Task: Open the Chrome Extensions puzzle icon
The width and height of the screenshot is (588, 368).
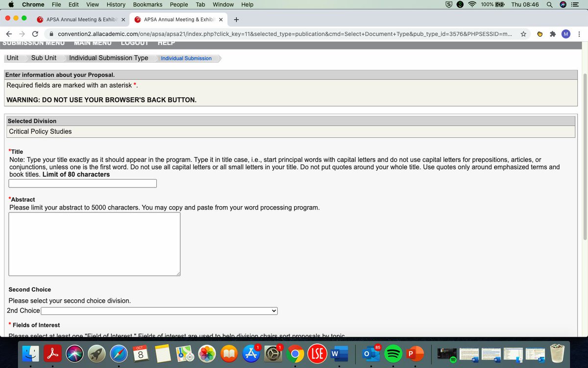Action: pyautogui.click(x=553, y=34)
